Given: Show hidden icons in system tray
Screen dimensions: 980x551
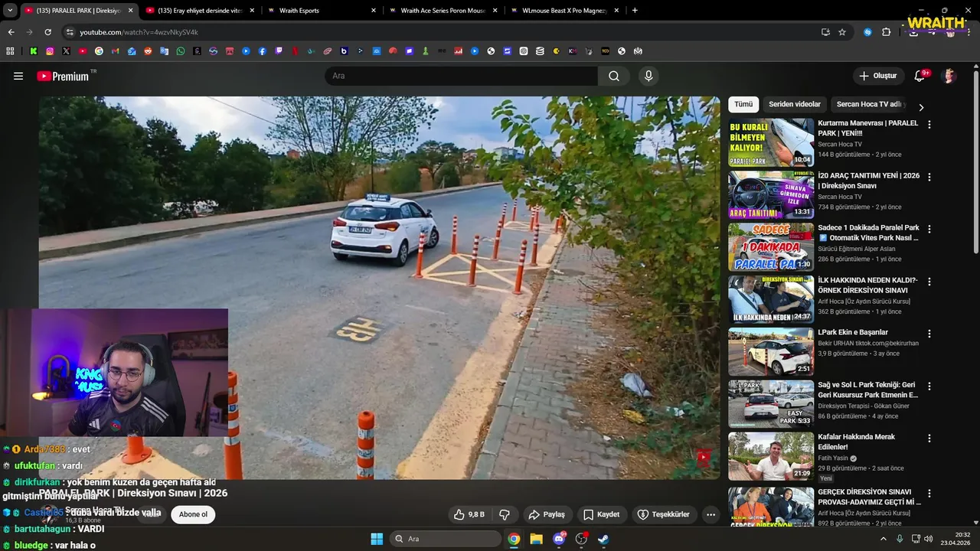Looking at the screenshot, I should tap(883, 539).
